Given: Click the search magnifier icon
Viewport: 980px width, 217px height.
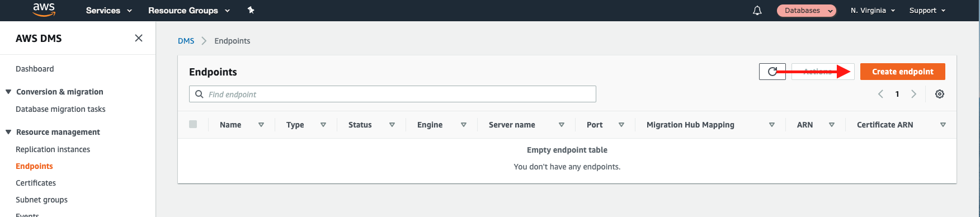Looking at the screenshot, I should 199,94.
